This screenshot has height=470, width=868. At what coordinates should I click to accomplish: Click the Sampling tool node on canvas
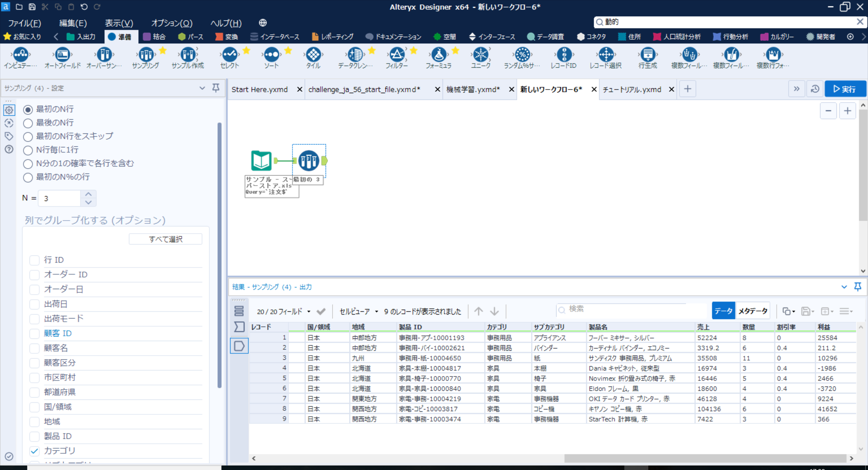309,160
